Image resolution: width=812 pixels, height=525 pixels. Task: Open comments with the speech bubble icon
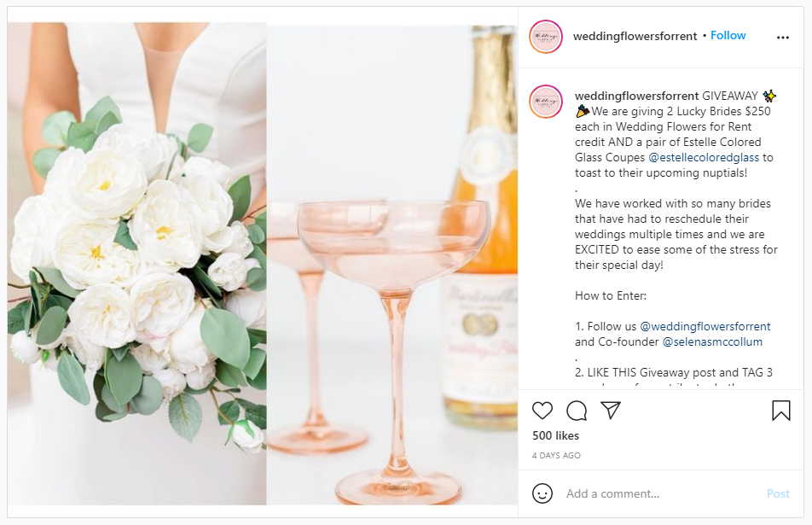pos(577,411)
